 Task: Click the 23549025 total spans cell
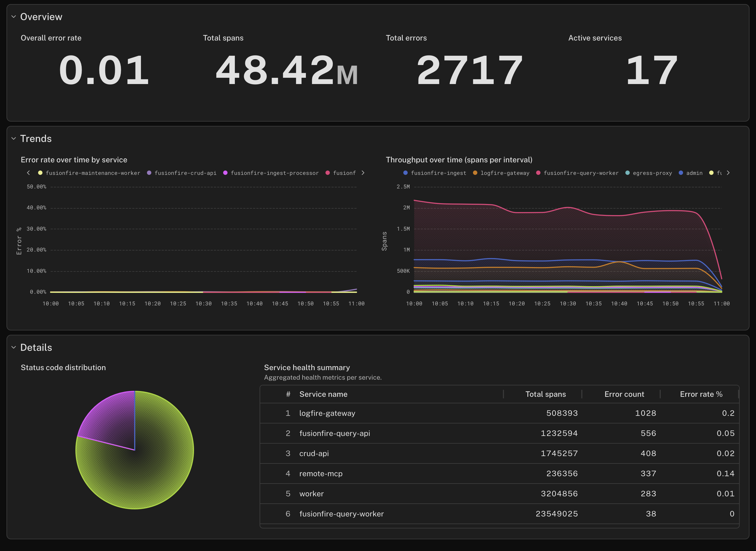(557, 514)
